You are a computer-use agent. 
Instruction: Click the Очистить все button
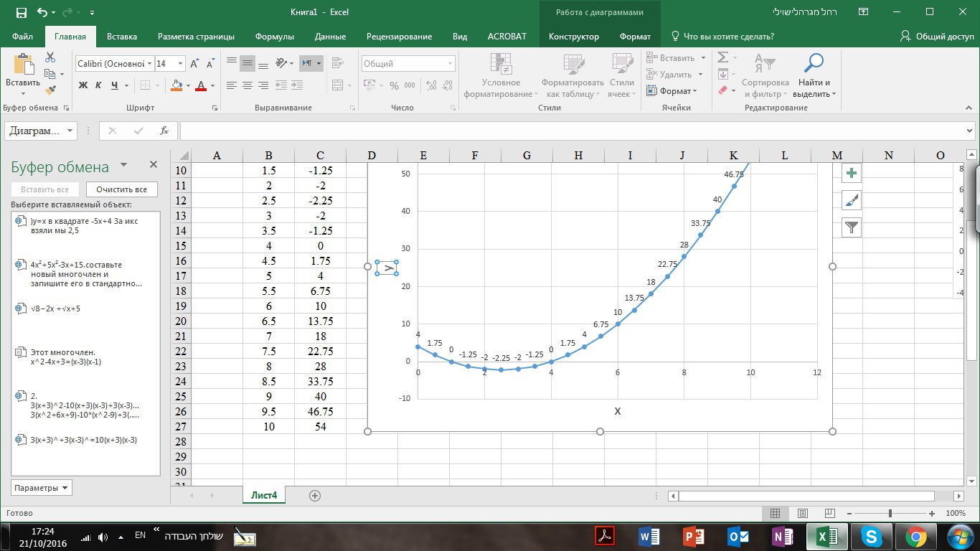[121, 189]
